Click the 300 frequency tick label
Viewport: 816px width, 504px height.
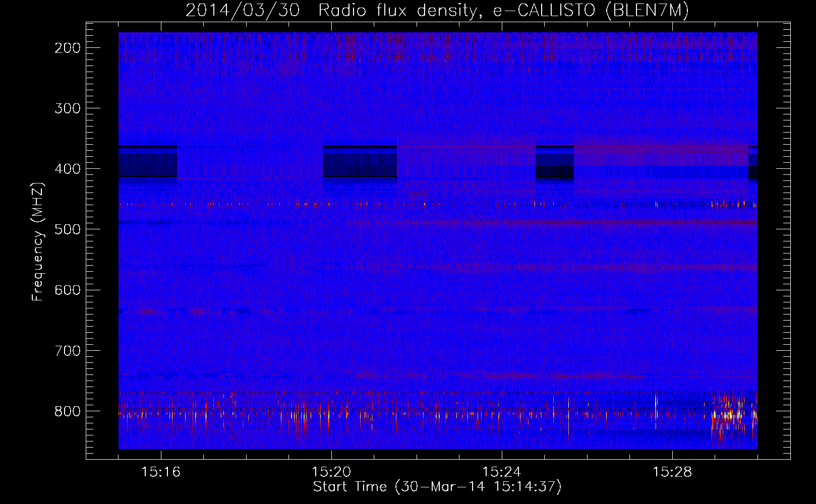pos(67,108)
